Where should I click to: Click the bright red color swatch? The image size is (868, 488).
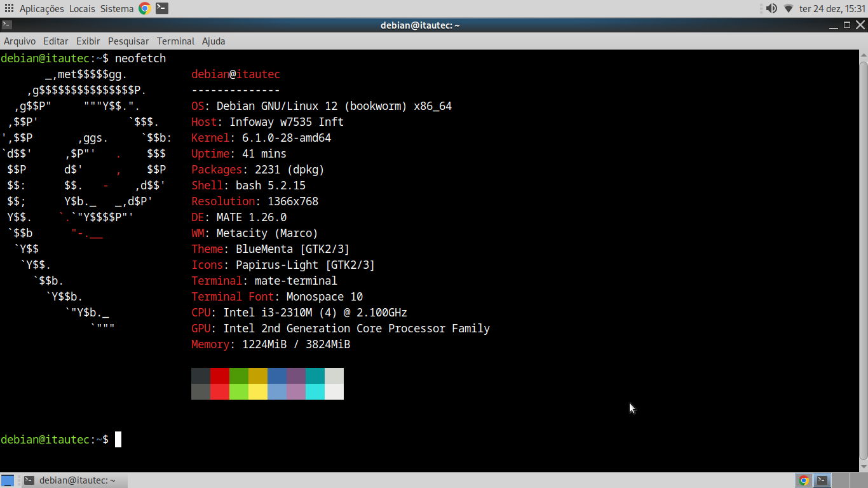(x=220, y=391)
